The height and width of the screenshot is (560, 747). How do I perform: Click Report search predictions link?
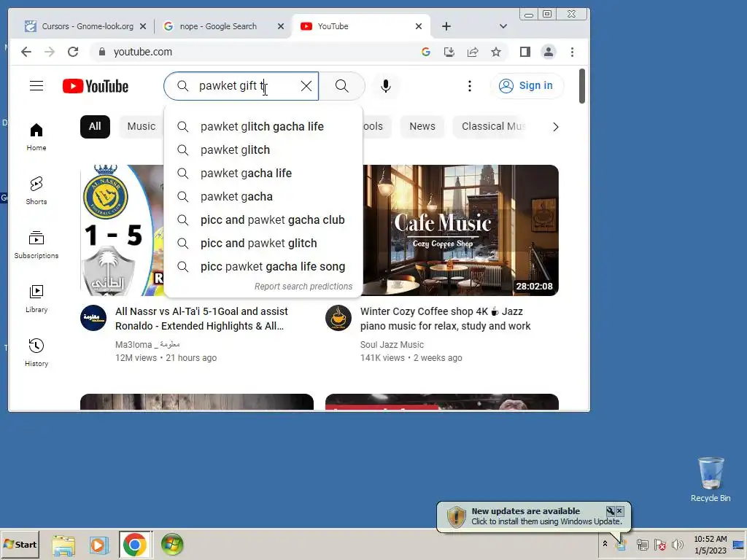point(303,286)
